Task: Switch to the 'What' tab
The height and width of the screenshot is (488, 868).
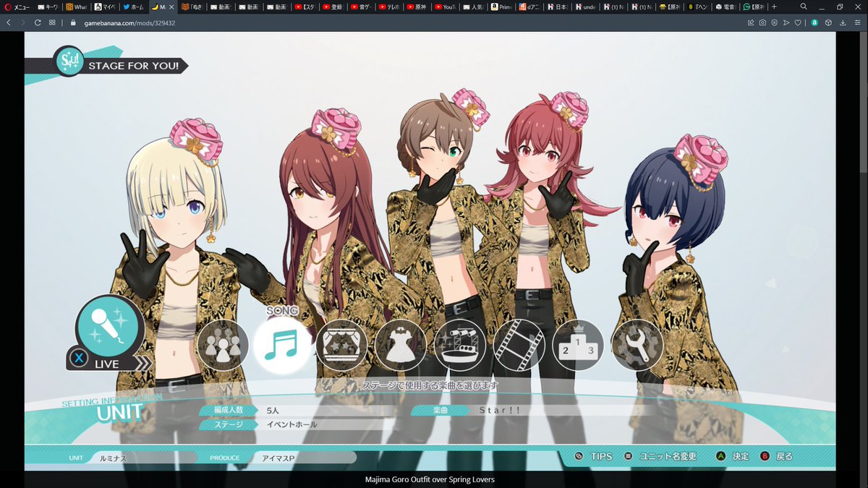Action: point(77,7)
